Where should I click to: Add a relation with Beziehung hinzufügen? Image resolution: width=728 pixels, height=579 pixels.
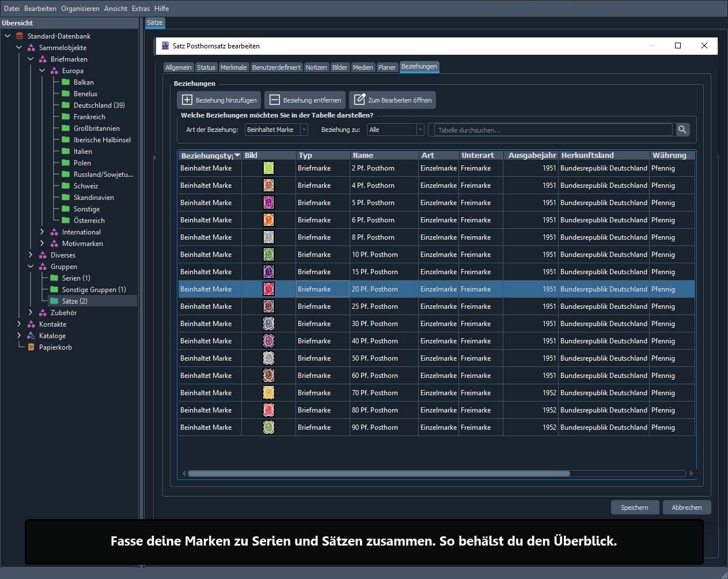coord(219,100)
